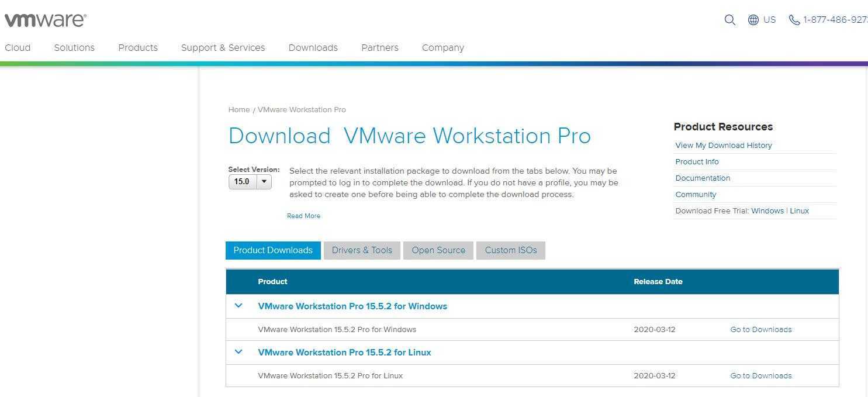Open the Downloads menu

pos(313,48)
